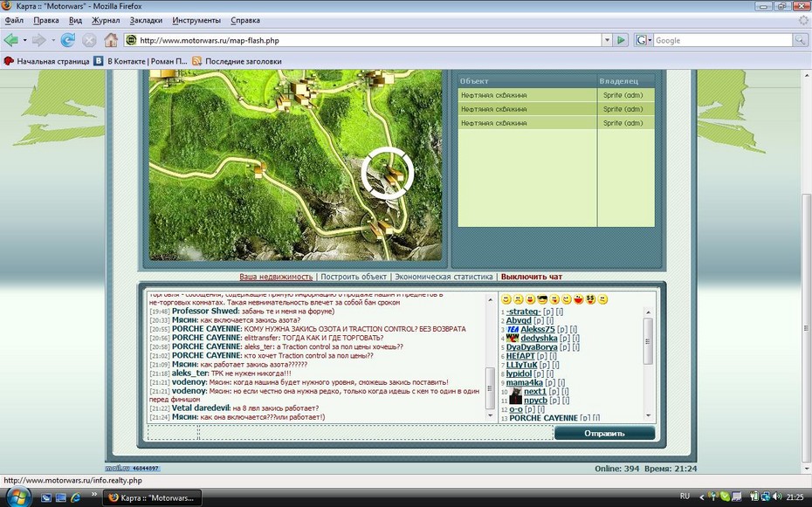
Task: Click the clan icon beside dedyshka
Action: pyautogui.click(x=513, y=339)
